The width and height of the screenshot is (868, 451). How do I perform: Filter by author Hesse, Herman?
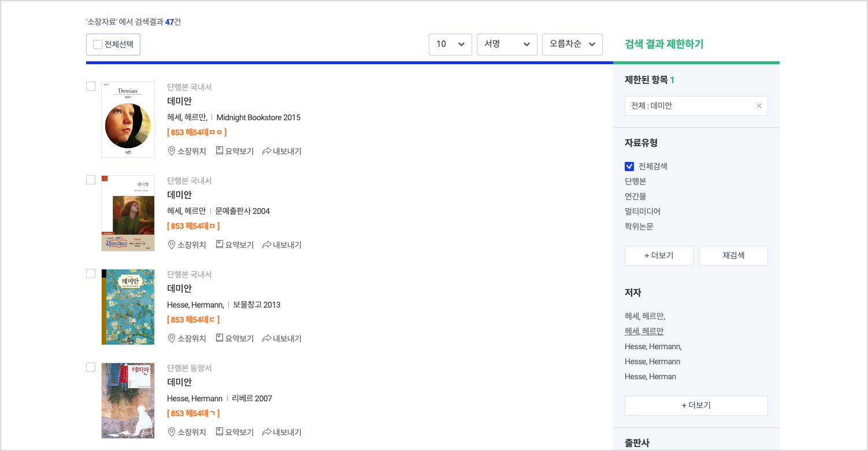(650, 376)
